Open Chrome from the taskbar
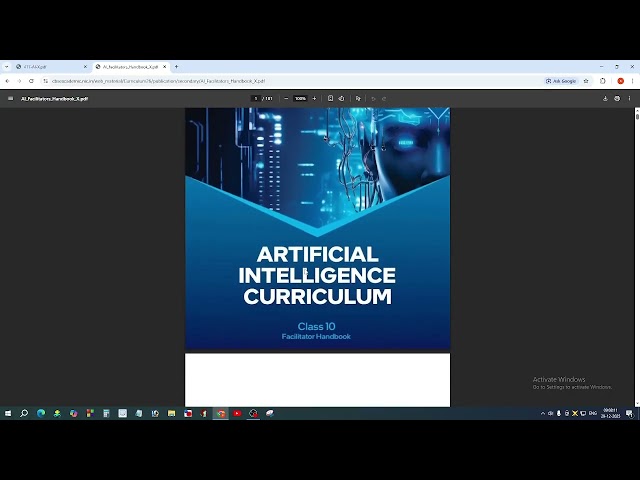 [x=221, y=413]
